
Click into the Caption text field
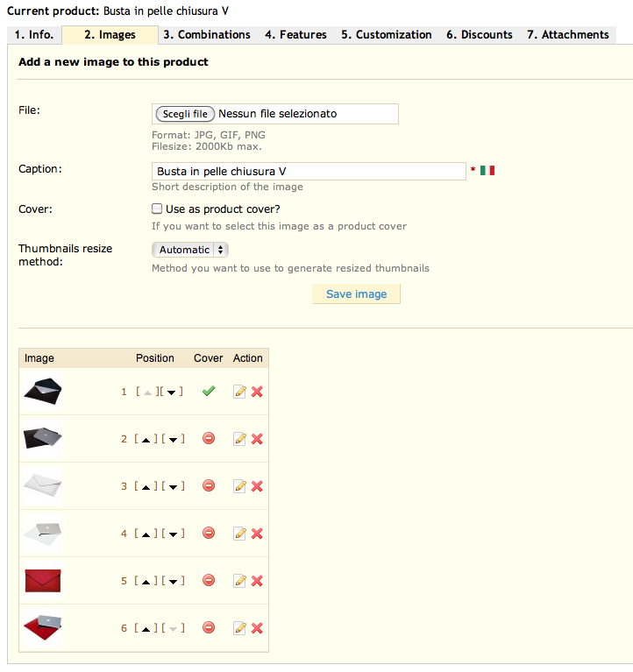(x=309, y=171)
